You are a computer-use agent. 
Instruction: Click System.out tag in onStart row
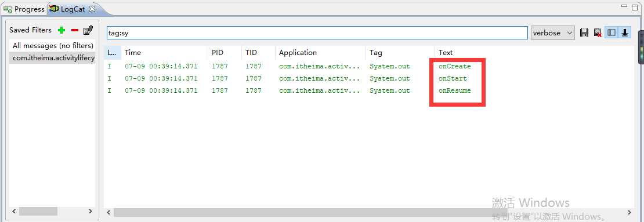click(390, 78)
